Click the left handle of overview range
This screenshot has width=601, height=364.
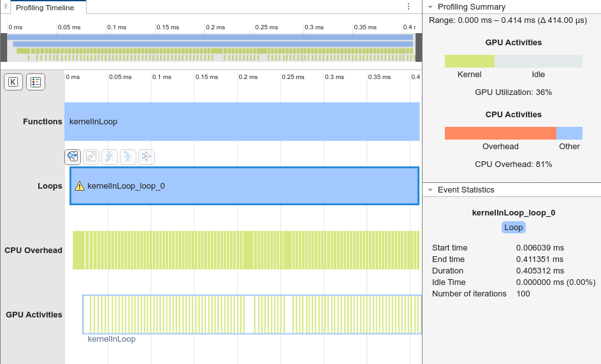pyautogui.click(x=4, y=47)
